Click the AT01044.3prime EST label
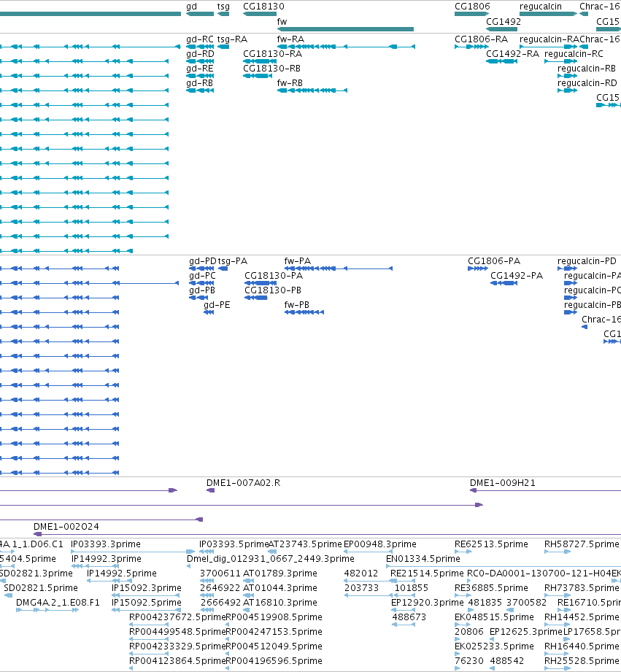Image resolution: width=621 pixels, height=672 pixels. [280, 588]
